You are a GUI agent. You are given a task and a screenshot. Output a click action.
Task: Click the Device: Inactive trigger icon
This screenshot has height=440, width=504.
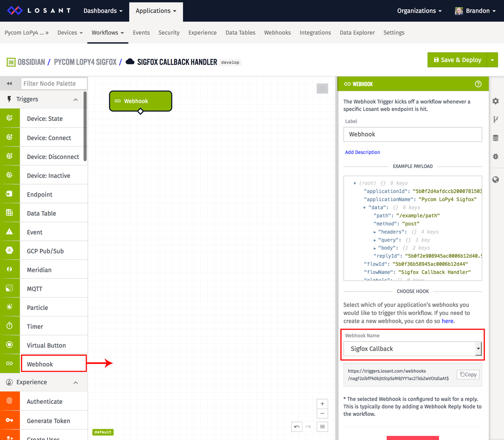[x=9, y=175]
